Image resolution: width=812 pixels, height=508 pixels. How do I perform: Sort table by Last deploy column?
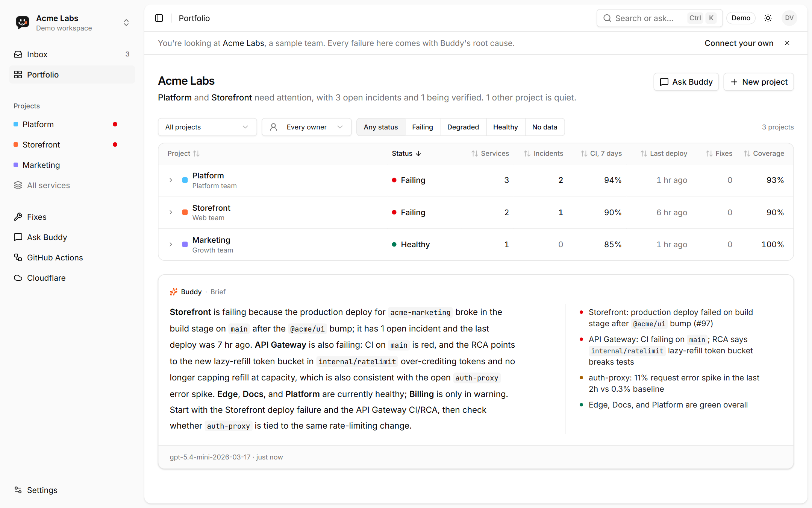(x=664, y=154)
